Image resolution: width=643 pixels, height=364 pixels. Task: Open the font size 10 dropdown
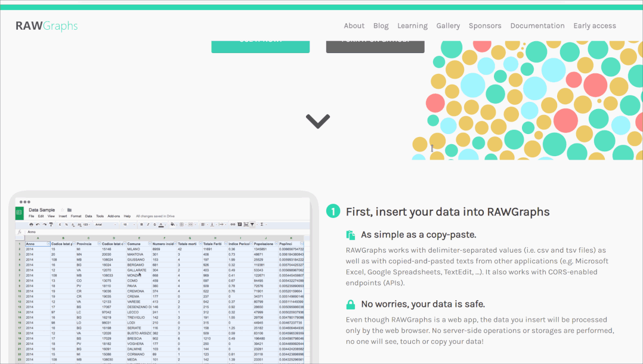click(x=128, y=225)
